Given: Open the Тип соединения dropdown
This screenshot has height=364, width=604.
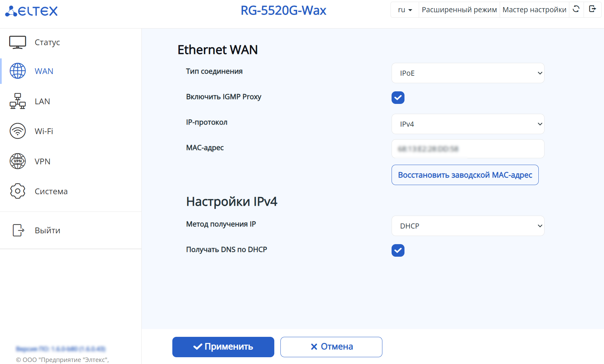Looking at the screenshot, I should [468, 73].
